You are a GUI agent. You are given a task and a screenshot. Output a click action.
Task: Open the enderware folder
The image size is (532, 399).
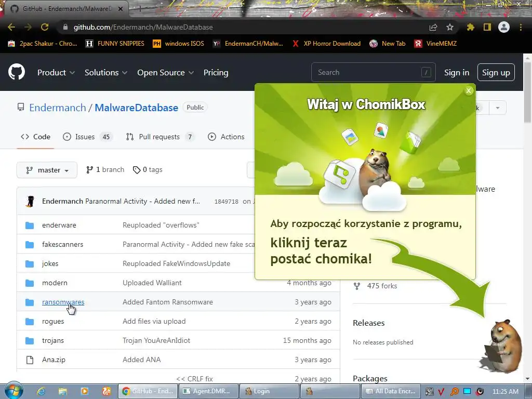59,225
